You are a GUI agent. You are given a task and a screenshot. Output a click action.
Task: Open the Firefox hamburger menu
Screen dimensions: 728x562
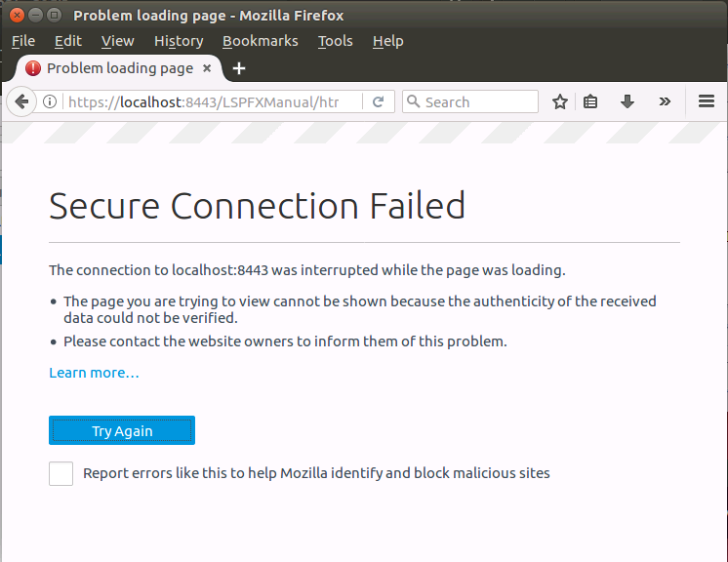click(708, 101)
